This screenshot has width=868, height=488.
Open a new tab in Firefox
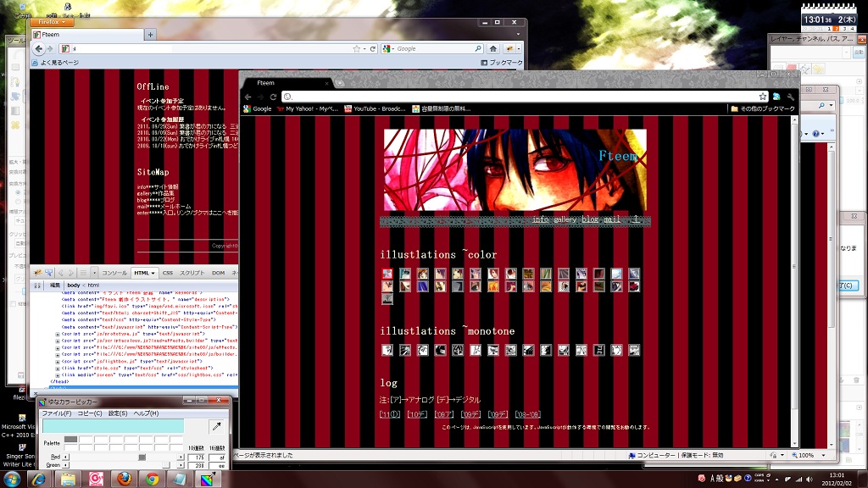coord(150,34)
